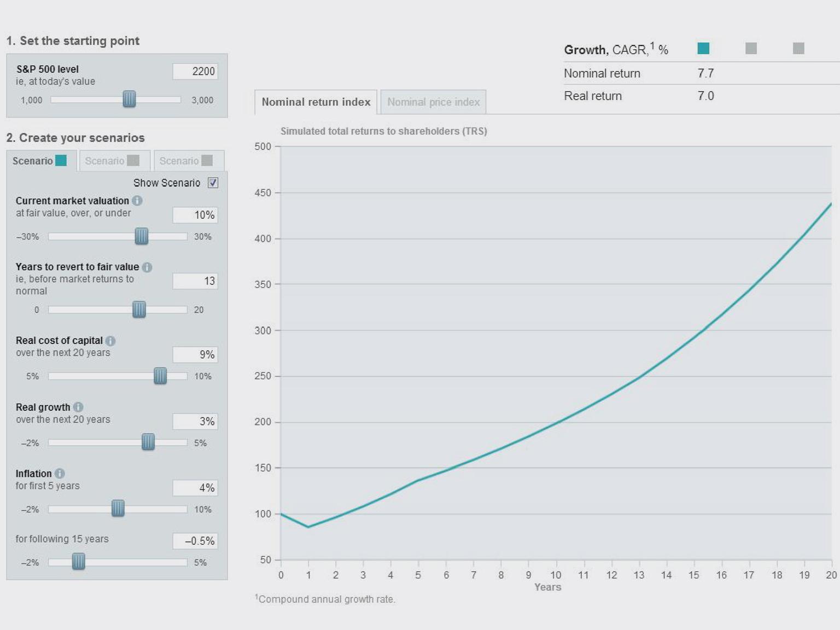
Task: Select the Nominal return index tab
Action: 316,102
